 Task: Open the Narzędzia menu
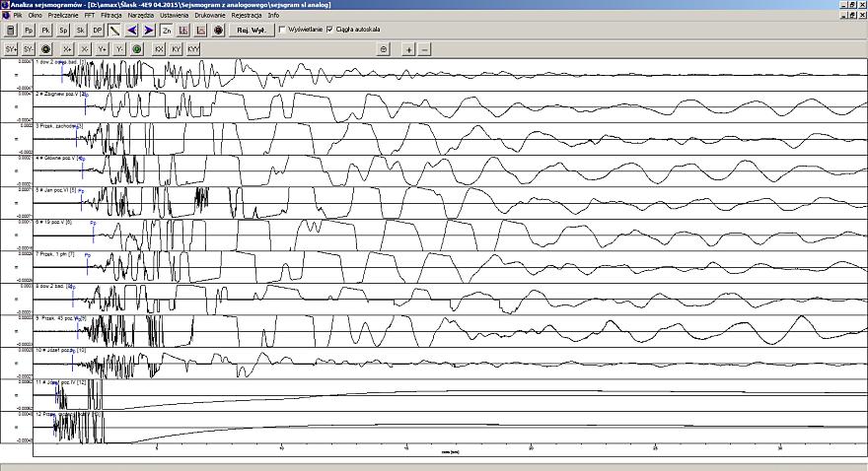pyautogui.click(x=141, y=16)
